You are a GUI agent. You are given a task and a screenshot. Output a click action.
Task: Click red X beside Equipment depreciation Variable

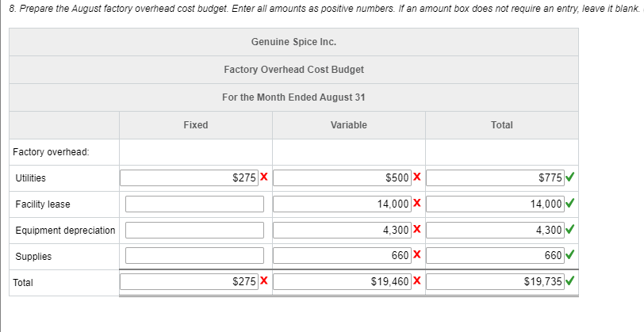tap(417, 229)
